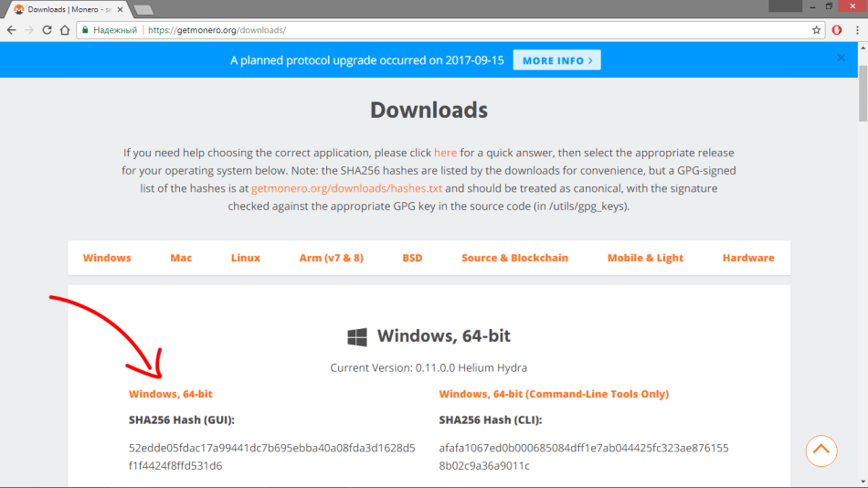Open the Chrome three-dot menu

[857, 30]
